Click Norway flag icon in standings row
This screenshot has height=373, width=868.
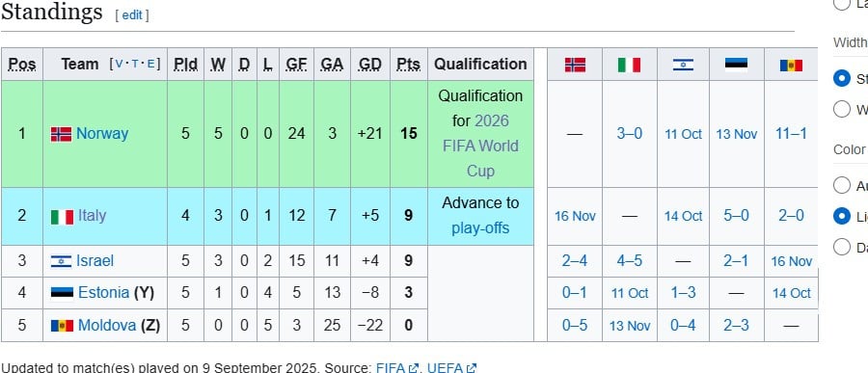point(61,134)
